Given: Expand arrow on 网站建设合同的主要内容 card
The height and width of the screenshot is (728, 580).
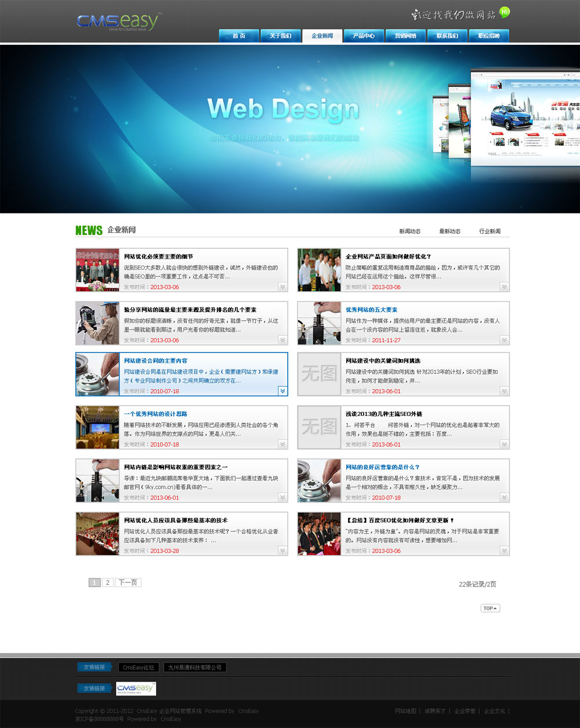Looking at the screenshot, I should coord(282,391).
